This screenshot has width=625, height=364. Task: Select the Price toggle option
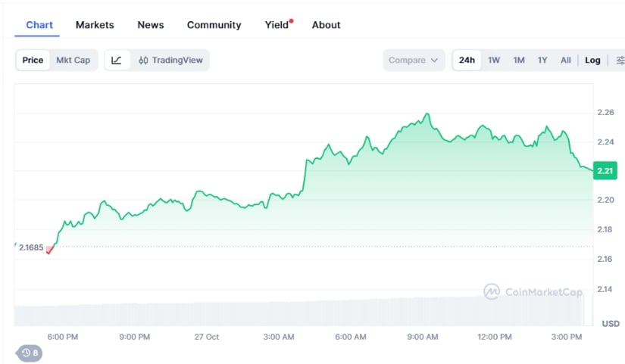point(33,60)
